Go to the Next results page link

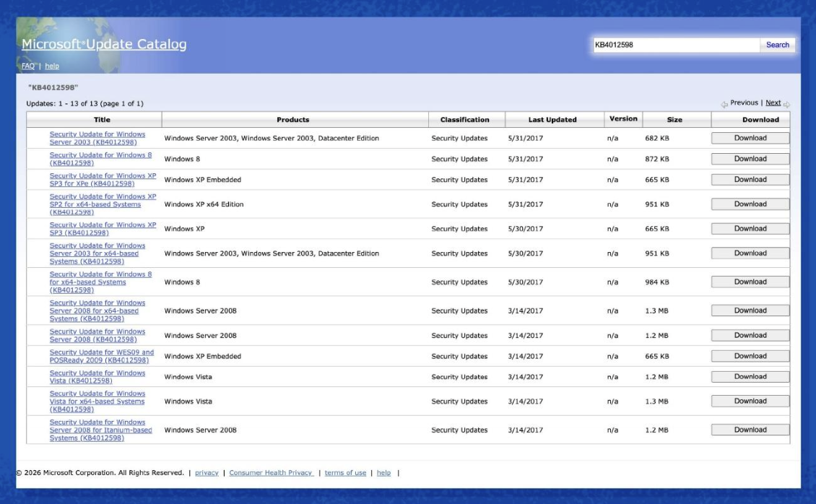click(773, 103)
